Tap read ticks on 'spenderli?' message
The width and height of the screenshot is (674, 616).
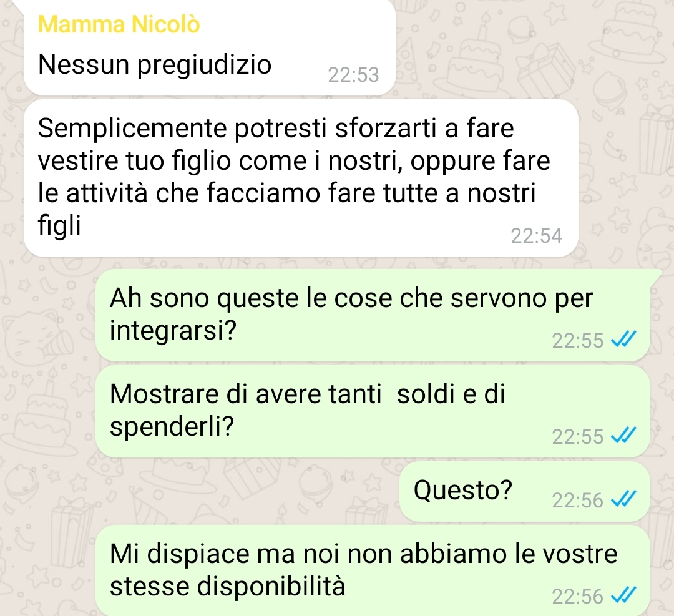(x=623, y=436)
